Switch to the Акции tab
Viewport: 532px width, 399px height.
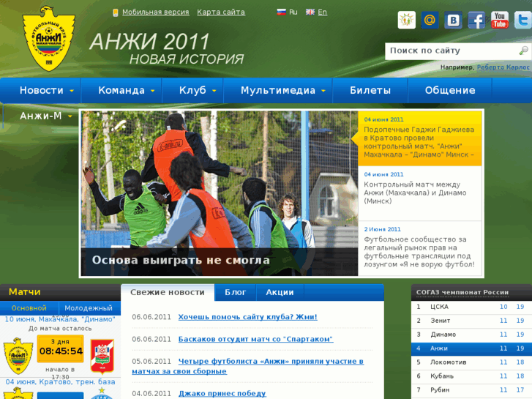280,292
